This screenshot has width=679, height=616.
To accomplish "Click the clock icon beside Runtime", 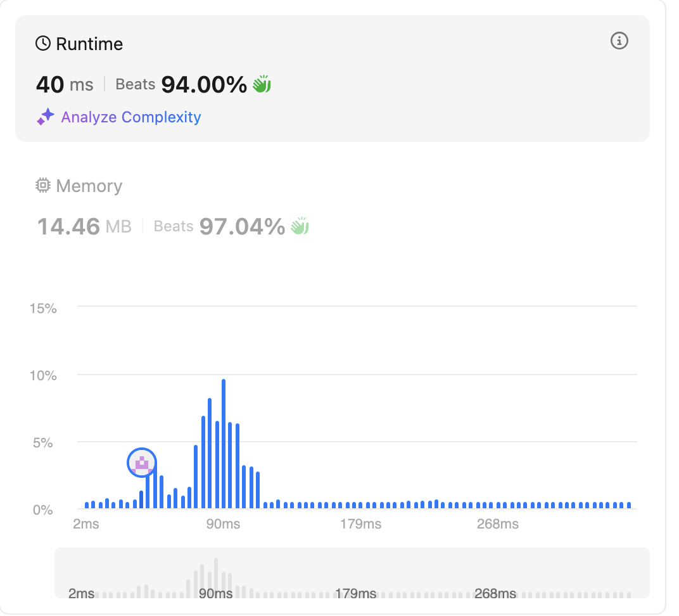I will tap(43, 44).
